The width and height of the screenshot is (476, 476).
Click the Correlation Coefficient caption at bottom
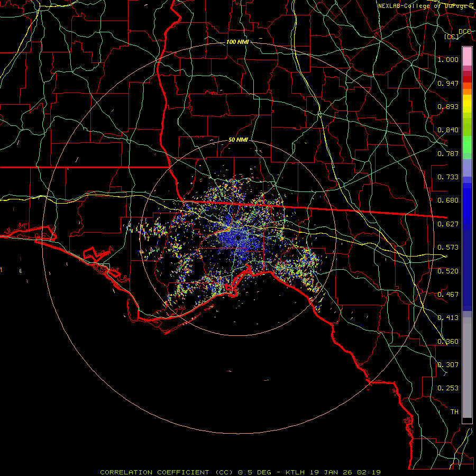(x=241, y=472)
